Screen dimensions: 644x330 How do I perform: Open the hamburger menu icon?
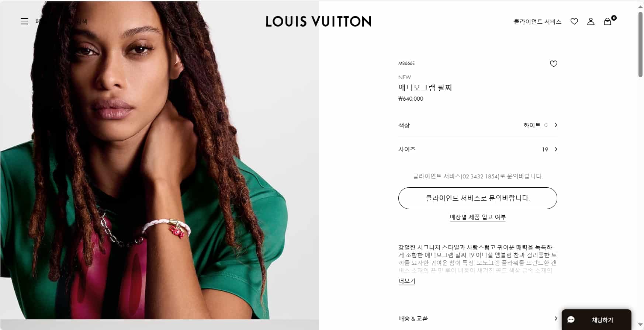point(24,21)
